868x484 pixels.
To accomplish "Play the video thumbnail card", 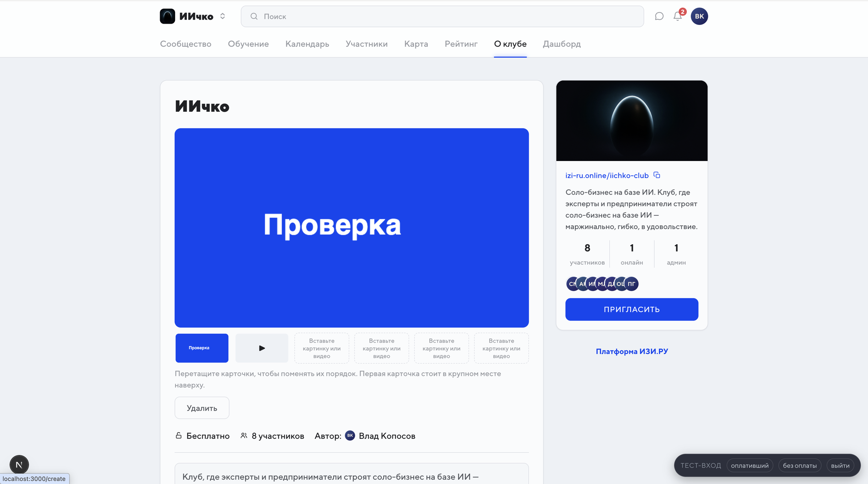I will (262, 348).
